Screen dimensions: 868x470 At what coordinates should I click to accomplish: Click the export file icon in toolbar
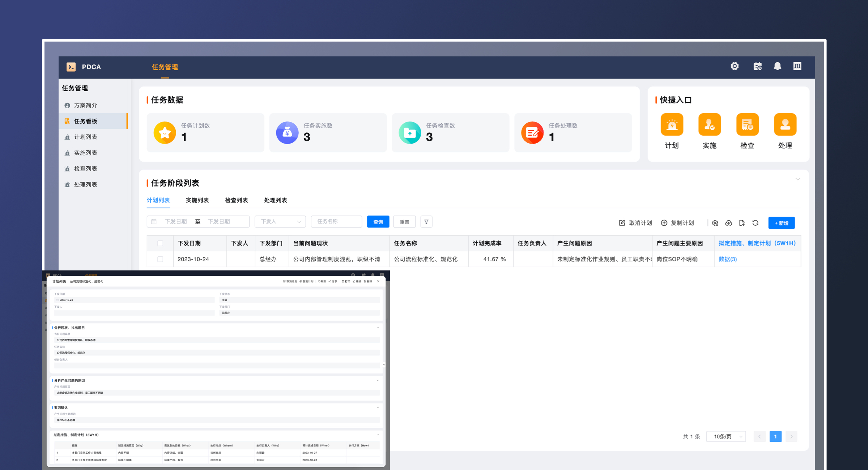click(x=742, y=223)
